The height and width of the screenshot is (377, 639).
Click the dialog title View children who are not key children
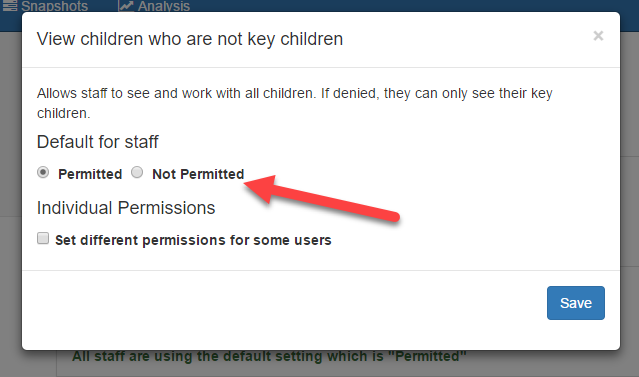tap(190, 39)
